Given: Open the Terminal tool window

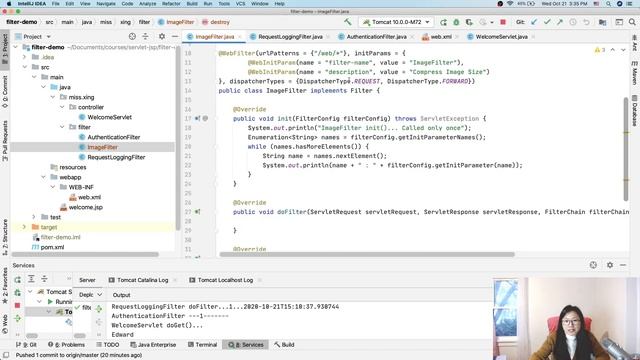Looking at the screenshot, I should pyautogui.click(x=202, y=344).
